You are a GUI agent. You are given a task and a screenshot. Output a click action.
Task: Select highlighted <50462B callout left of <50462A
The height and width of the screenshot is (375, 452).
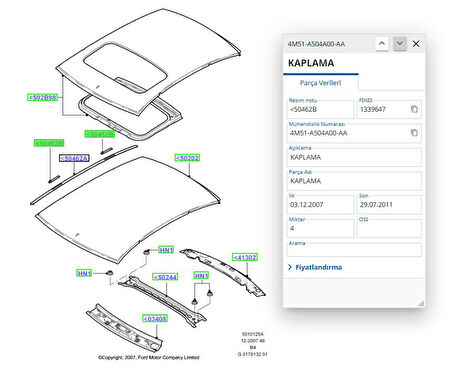click(x=49, y=143)
